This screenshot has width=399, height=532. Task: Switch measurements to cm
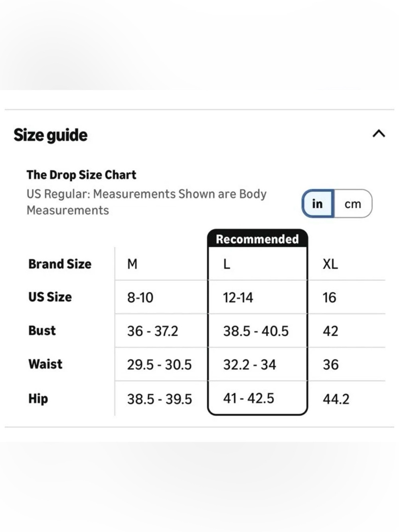point(353,204)
